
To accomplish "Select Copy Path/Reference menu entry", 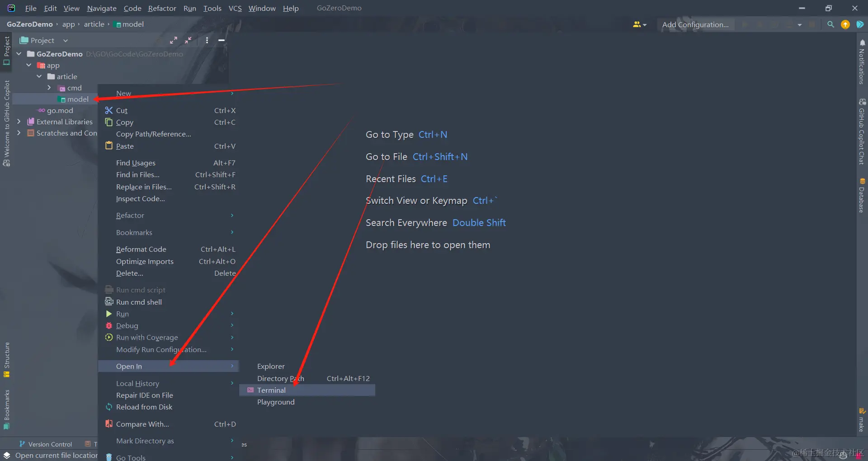I will (x=168, y=134).
